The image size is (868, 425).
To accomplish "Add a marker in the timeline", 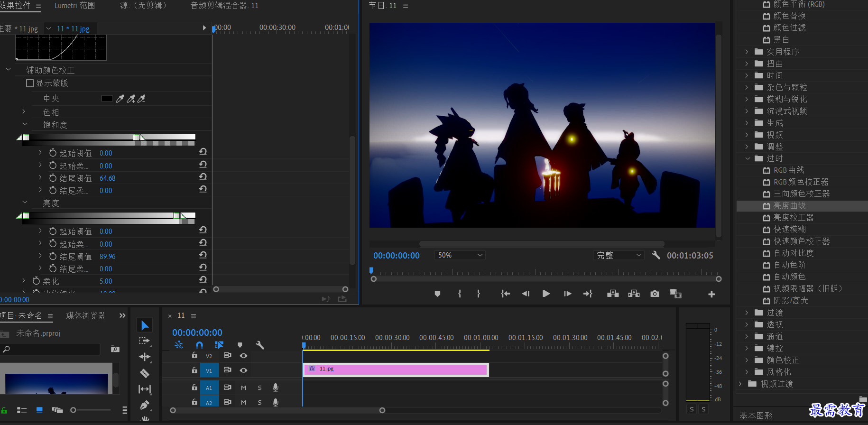I will (x=240, y=345).
